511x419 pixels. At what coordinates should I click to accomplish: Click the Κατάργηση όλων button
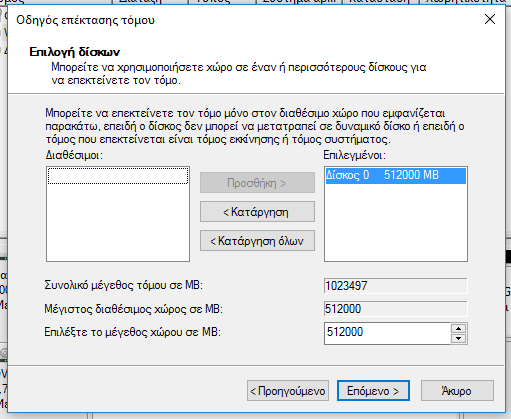click(x=257, y=241)
